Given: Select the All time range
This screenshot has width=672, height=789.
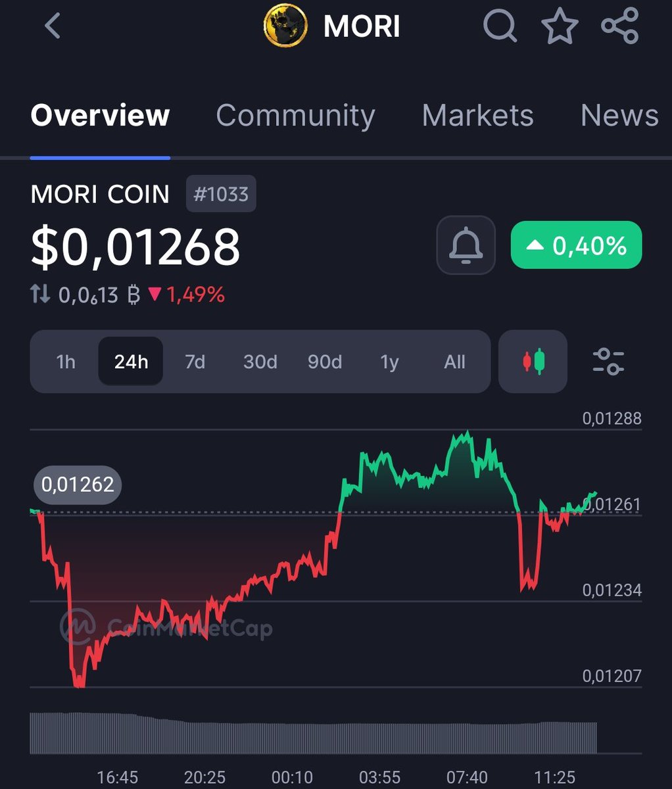Looking at the screenshot, I should click(x=454, y=362).
